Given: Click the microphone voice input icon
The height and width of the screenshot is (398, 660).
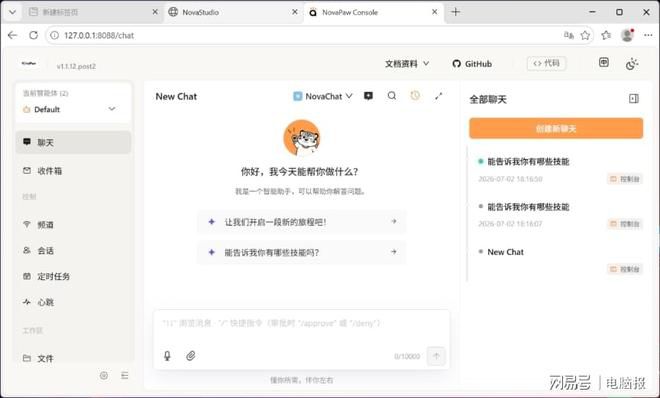Looking at the screenshot, I should click(167, 356).
